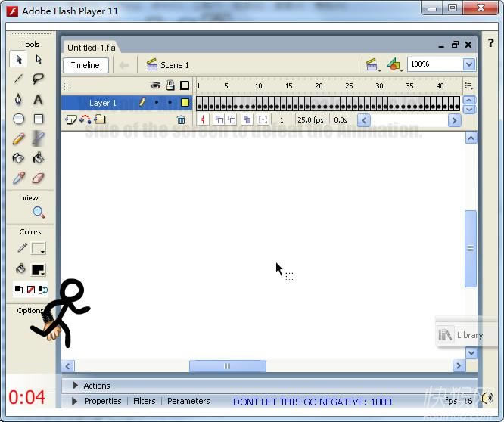Toggle Layer 1 yellow outline square
This screenshot has height=422, width=504.
[185, 103]
